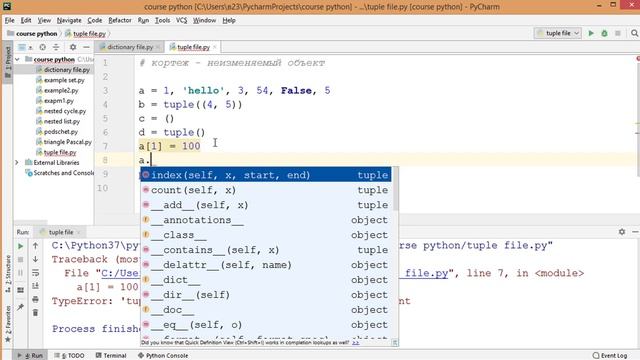
Task: Choose __contains__(self, x) completion suggestion
Action: click(x=266, y=250)
